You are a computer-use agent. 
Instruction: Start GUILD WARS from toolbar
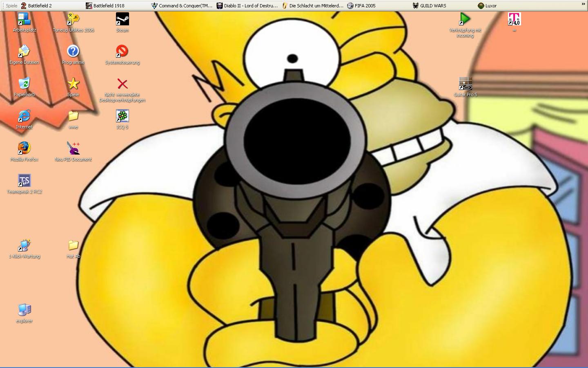click(429, 6)
